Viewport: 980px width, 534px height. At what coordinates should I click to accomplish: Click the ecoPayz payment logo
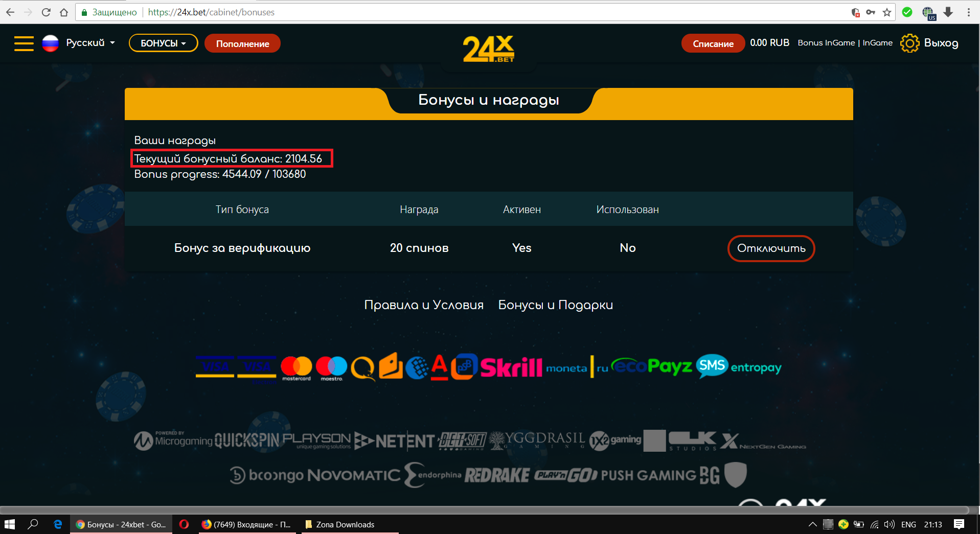[652, 366]
